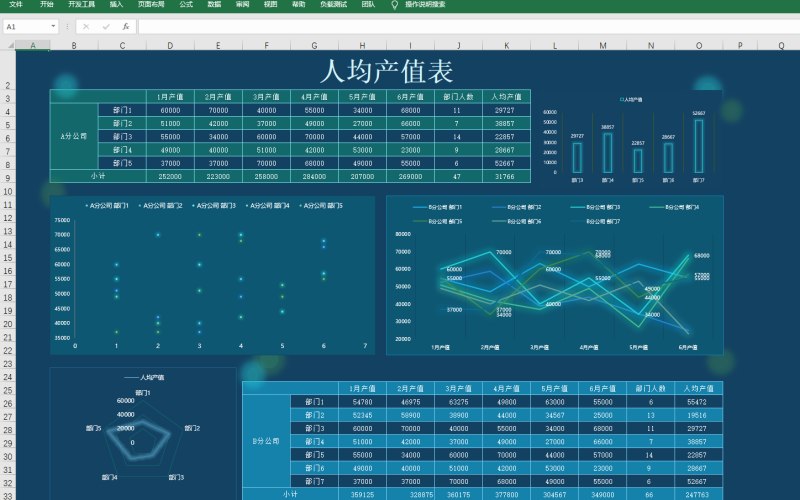This screenshot has width=800, height=500.
Task: Click the 31766 subtotal cell
Action: click(505, 177)
